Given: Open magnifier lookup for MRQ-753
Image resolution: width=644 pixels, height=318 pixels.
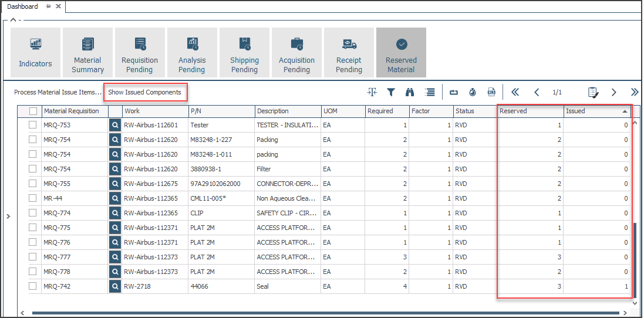Looking at the screenshot, I should [x=115, y=125].
